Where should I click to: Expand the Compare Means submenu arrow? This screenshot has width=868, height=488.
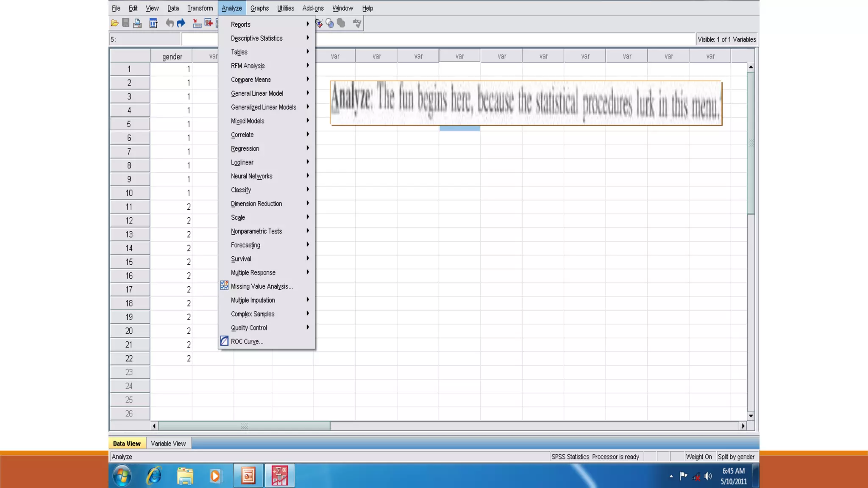click(x=308, y=79)
